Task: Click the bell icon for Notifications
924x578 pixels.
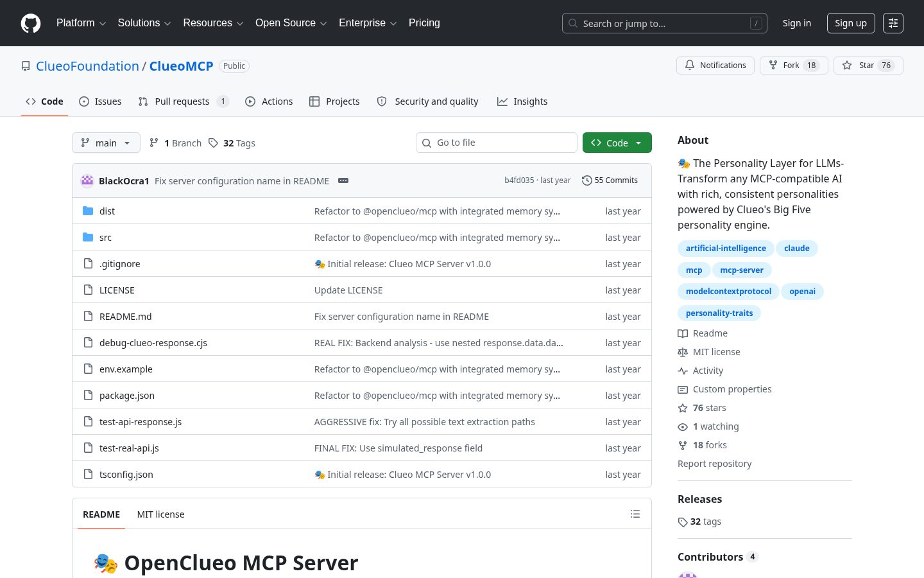Action: (x=690, y=66)
